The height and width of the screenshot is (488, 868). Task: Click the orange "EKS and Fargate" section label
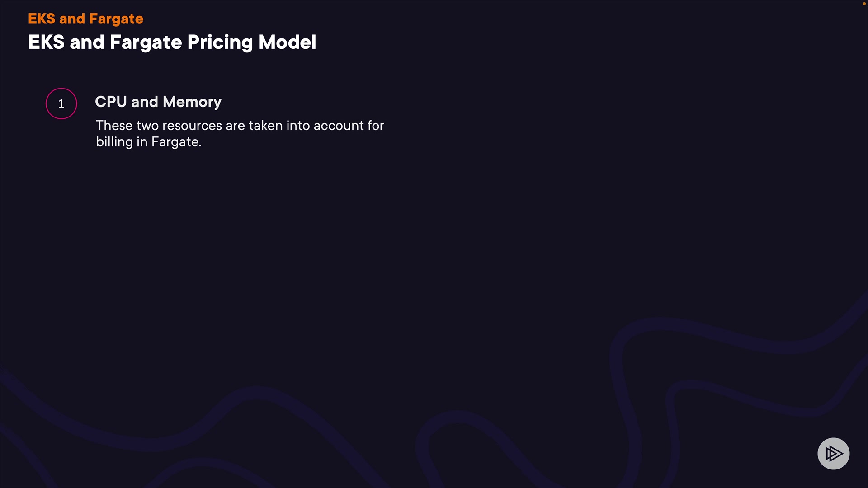tap(85, 19)
